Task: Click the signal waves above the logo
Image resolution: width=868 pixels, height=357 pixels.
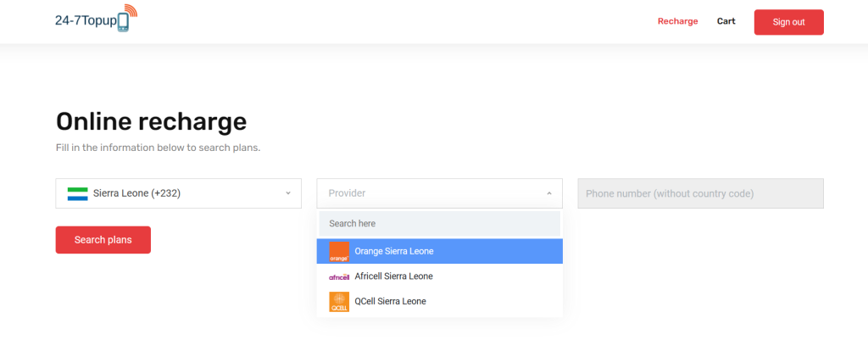Action: click(131, 10)
